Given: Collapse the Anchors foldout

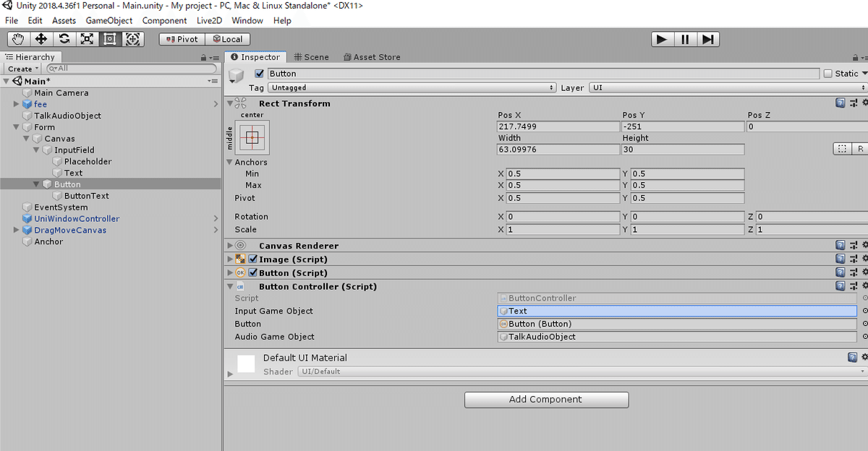Looking at the screenshot, I should [x=230, y=162].
